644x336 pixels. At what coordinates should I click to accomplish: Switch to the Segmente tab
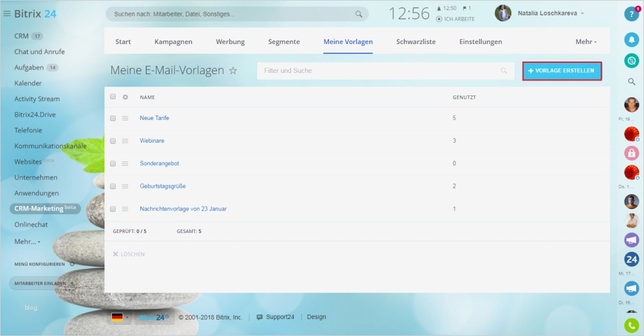tap(284, 41)
